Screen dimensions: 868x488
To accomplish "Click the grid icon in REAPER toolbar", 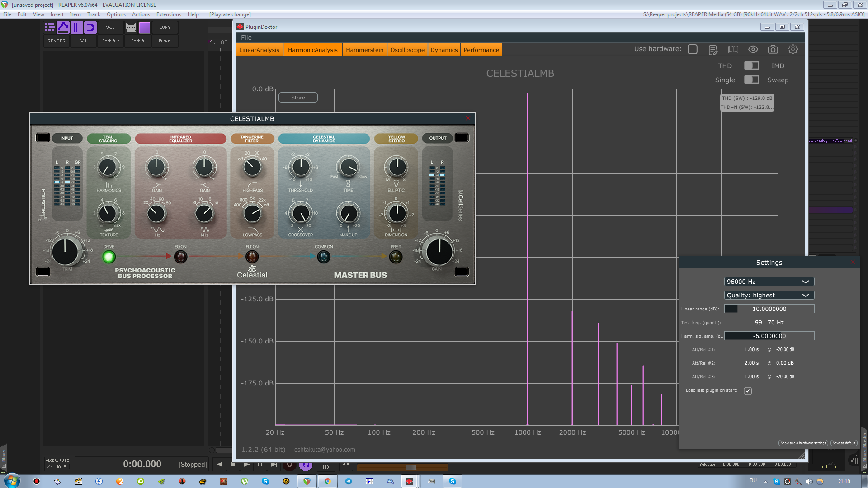I will 50,28.
